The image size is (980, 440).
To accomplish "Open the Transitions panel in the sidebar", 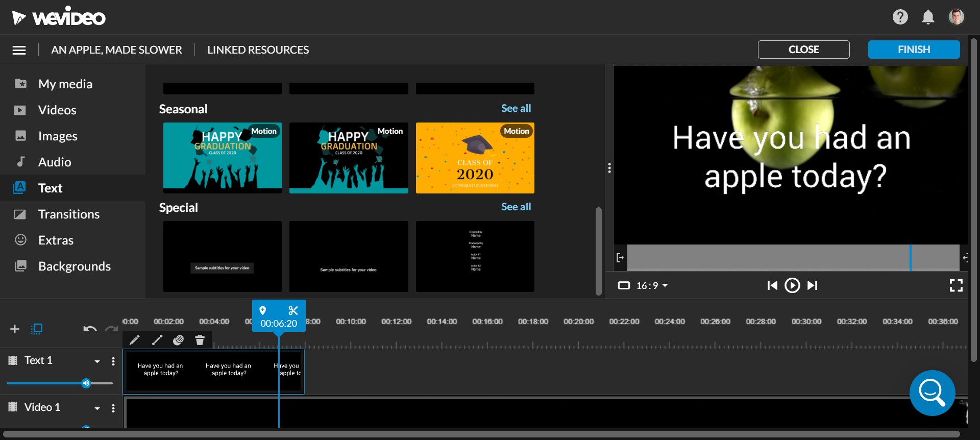I will point(68,214).
